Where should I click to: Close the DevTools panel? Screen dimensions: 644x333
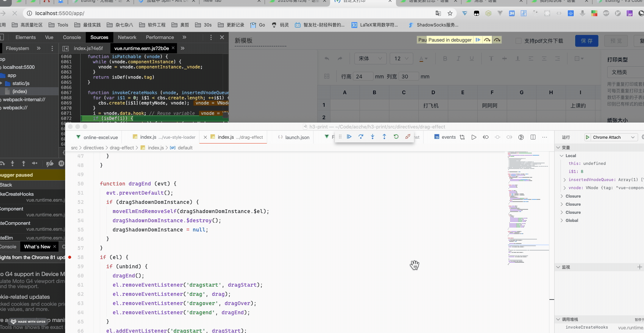pos(222,38)
